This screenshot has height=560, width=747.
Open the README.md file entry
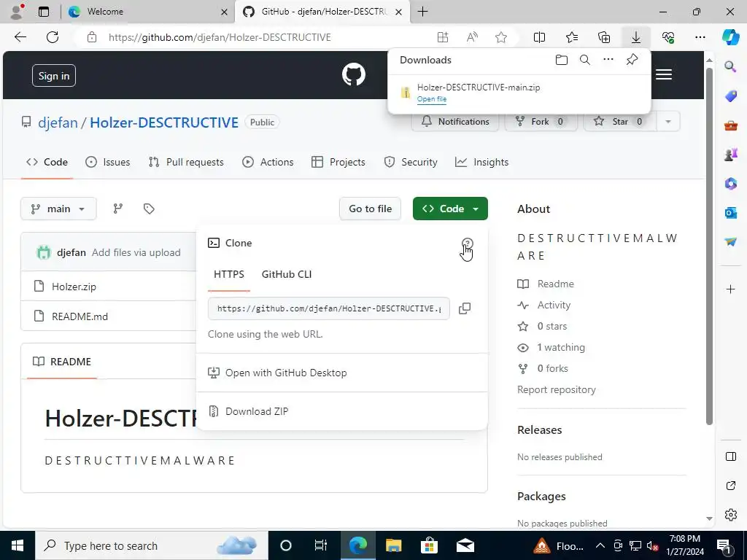[x=80, y=316]
